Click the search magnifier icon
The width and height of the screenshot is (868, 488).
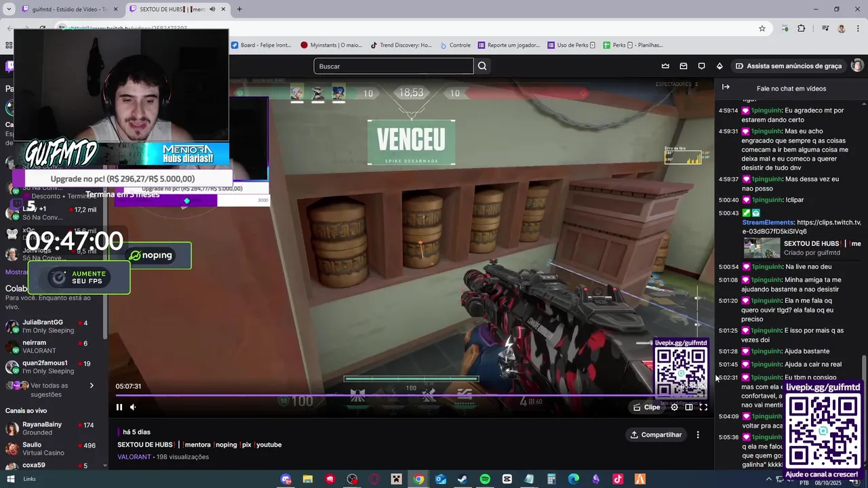(x=482, y=66)
